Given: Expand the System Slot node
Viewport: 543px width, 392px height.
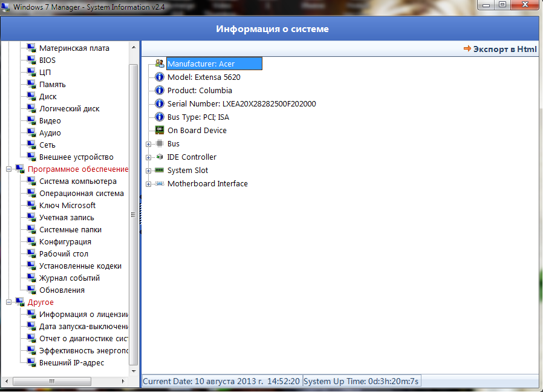Looking at the screenshot, I should (x=148, y=171).
